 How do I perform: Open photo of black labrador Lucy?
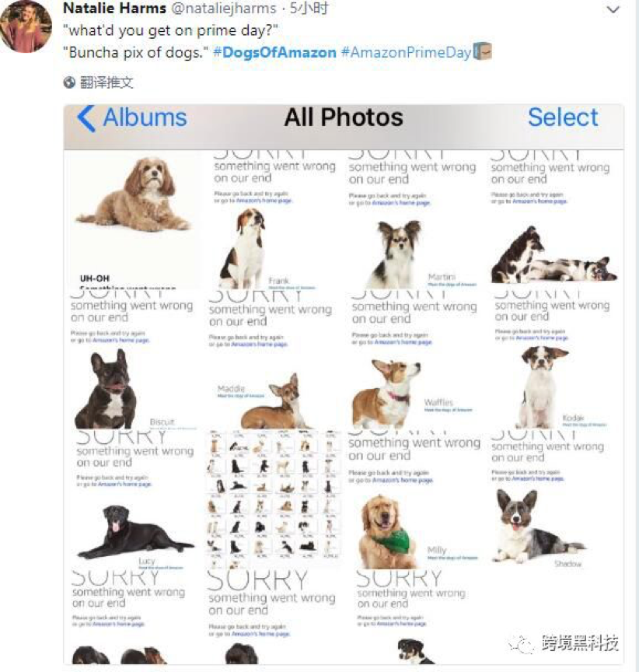134,499
